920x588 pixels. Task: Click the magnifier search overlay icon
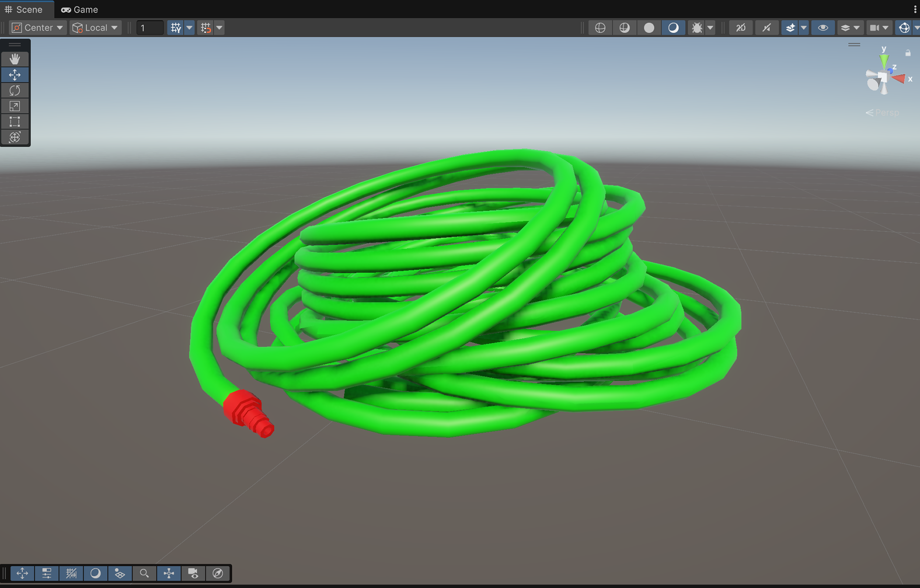[x=144, y=573]
